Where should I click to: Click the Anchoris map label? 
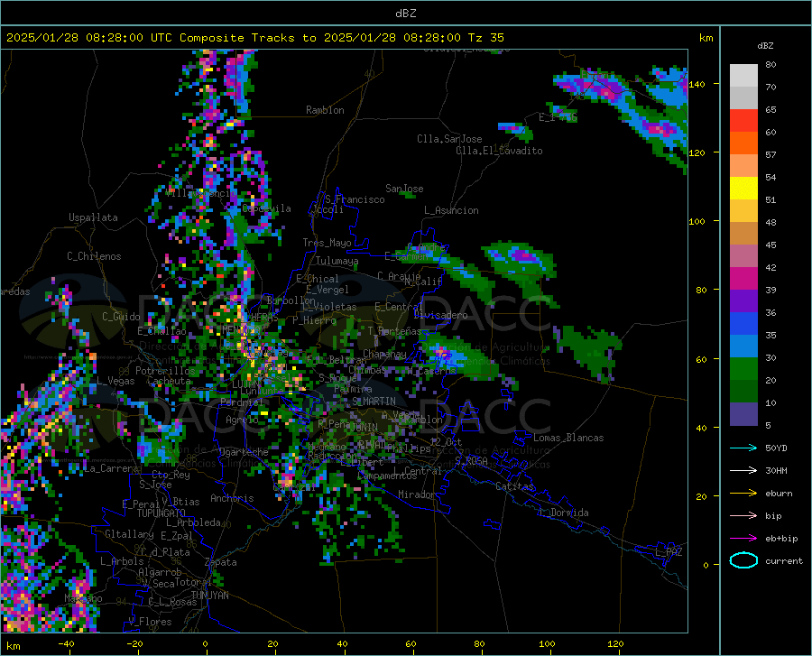click(x=232, y=499)
